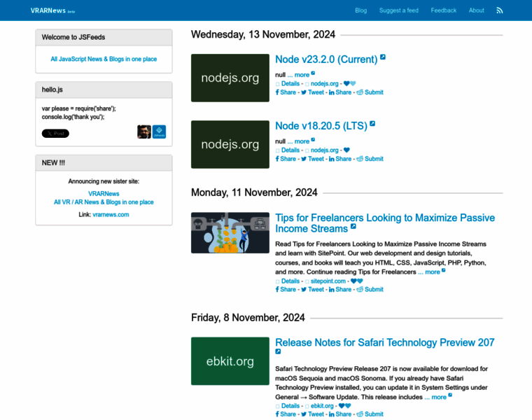The height and width of the screenshot is (420, 532).
Task: Visit the sitepoint.com source link
Action: pyautogui.click(x=328, y=281)
